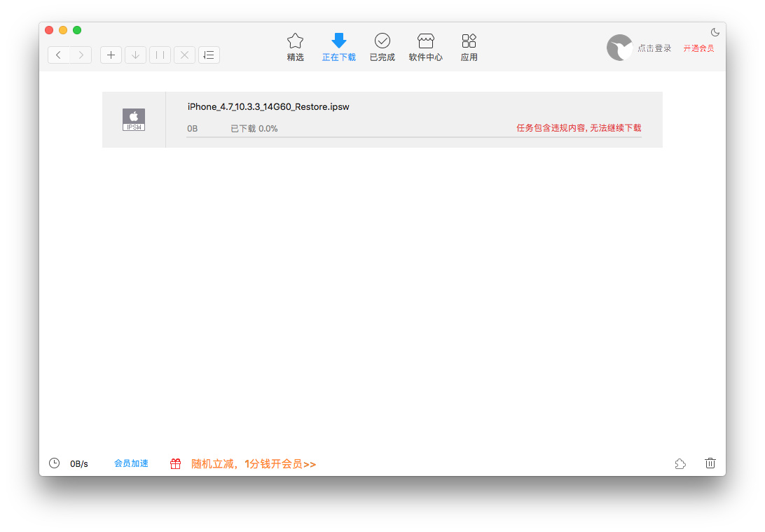
Task: Switch to the 已完成 tab
Action: pyautogui.click(x=382, y=48)
